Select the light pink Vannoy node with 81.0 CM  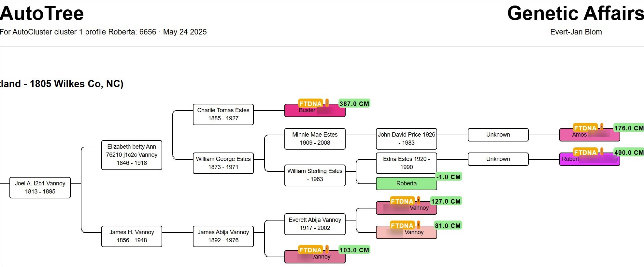click(x=406, y=233)
